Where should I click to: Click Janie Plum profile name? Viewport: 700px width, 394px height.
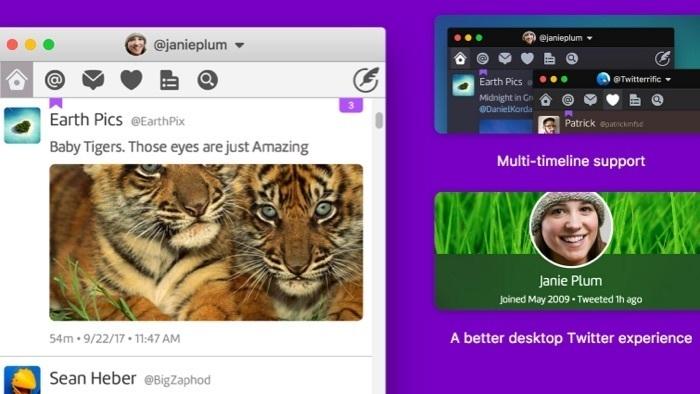point(571,281)
